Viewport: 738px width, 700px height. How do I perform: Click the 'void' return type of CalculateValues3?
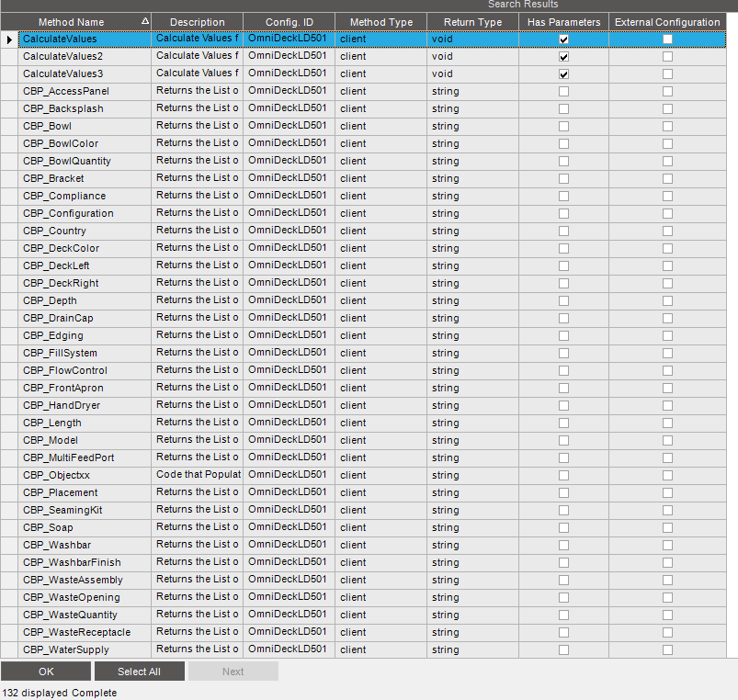coord(442,73)
